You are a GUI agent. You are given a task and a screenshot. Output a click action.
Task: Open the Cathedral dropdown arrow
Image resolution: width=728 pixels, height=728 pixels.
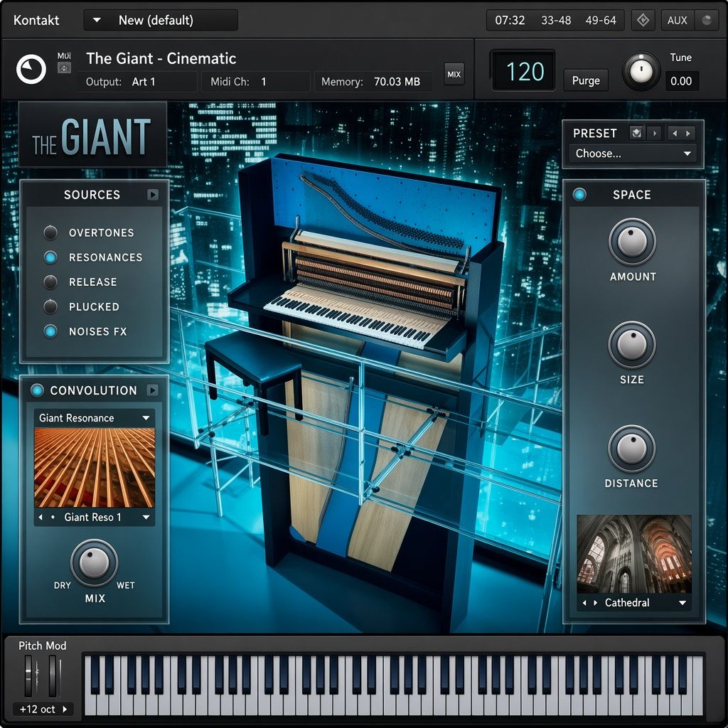point(682,603)
